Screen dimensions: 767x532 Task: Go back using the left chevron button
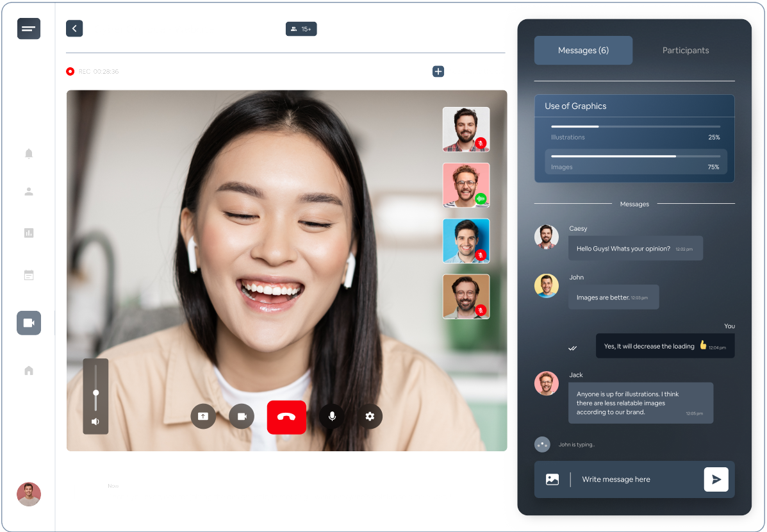coord(74,28)
